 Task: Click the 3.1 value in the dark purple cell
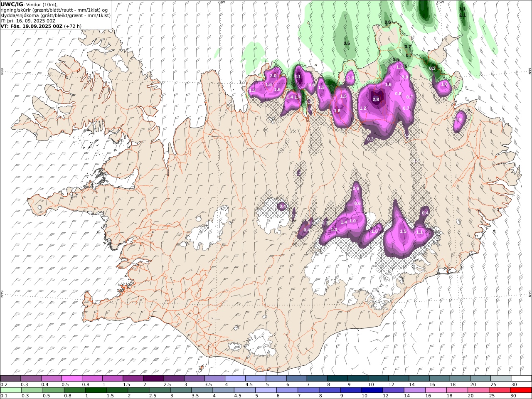point(298,76)
